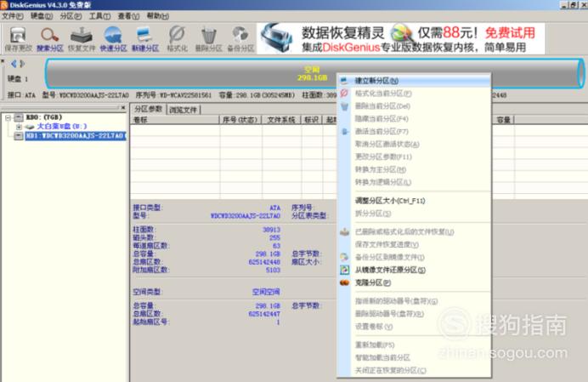Select the HD0 (7GB) disk entry
Image resolution: width=588 pixels, height=382 pixels.
[44, 117]
